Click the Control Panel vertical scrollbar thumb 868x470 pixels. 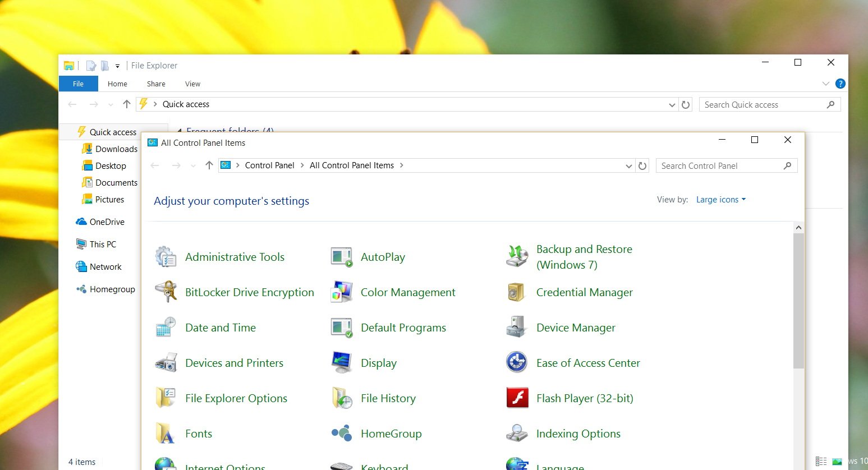click(x=799, y=301)
